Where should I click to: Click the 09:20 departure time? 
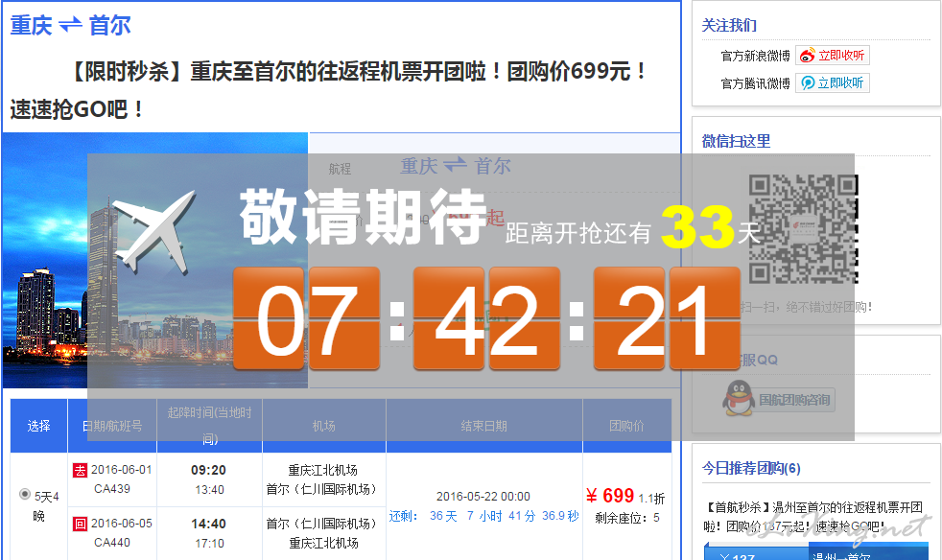(x=208, y=470)
